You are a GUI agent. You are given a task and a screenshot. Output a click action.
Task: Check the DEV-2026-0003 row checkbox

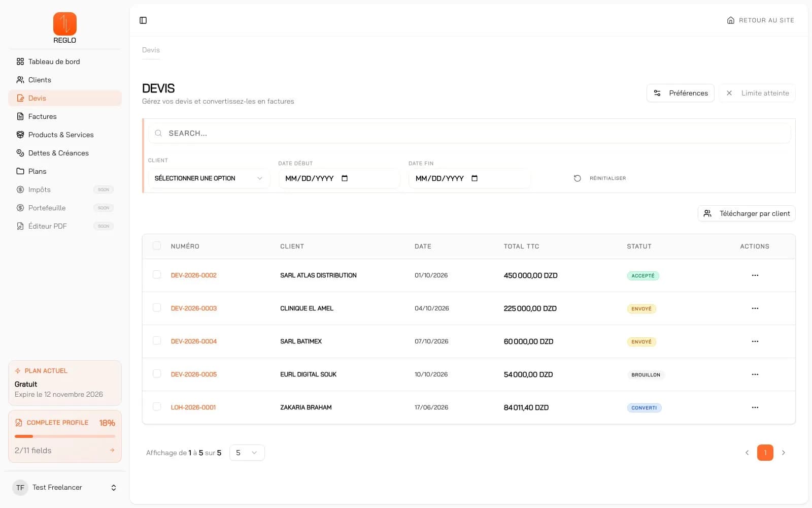coord(157,308)
